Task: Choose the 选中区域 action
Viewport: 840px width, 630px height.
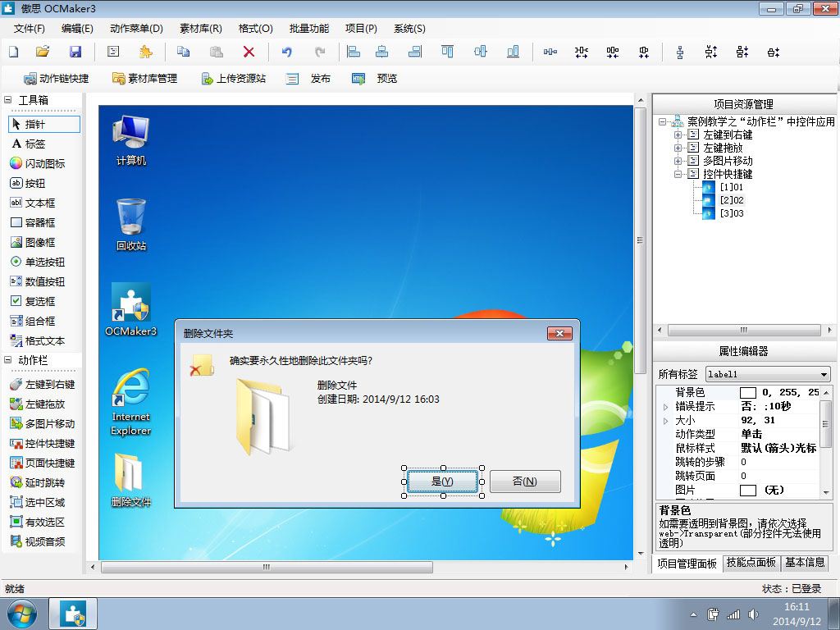Action: (38, 503)
